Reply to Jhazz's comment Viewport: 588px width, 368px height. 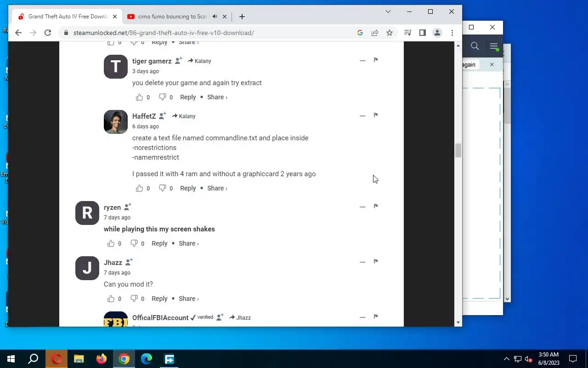coord(159,299)
